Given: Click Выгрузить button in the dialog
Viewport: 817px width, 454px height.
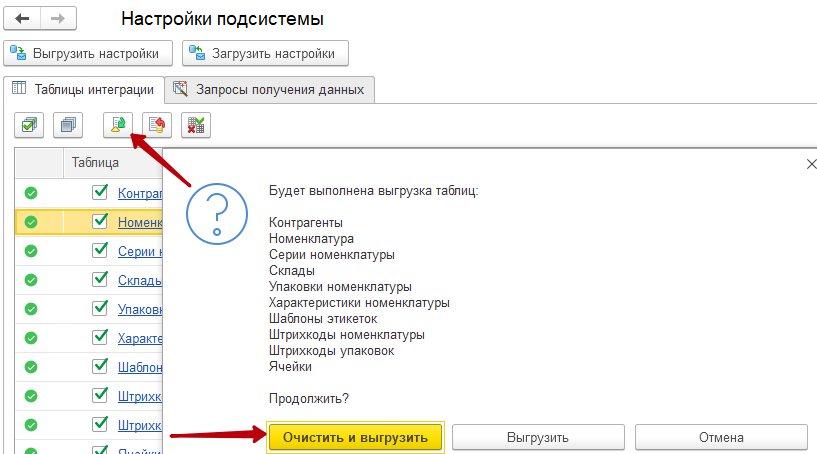Looking at the screenshot, I should click(x=538, y=437).
